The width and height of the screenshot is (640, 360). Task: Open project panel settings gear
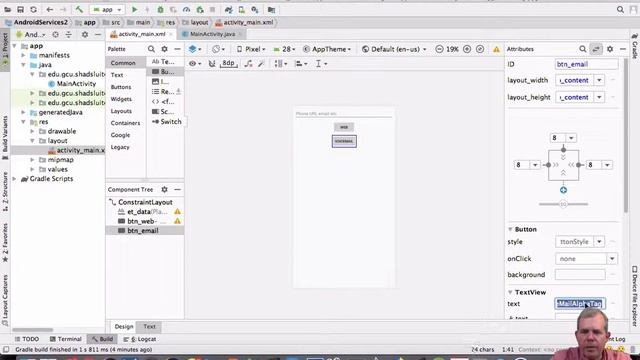pyautogui.click(x=85, y=35)
